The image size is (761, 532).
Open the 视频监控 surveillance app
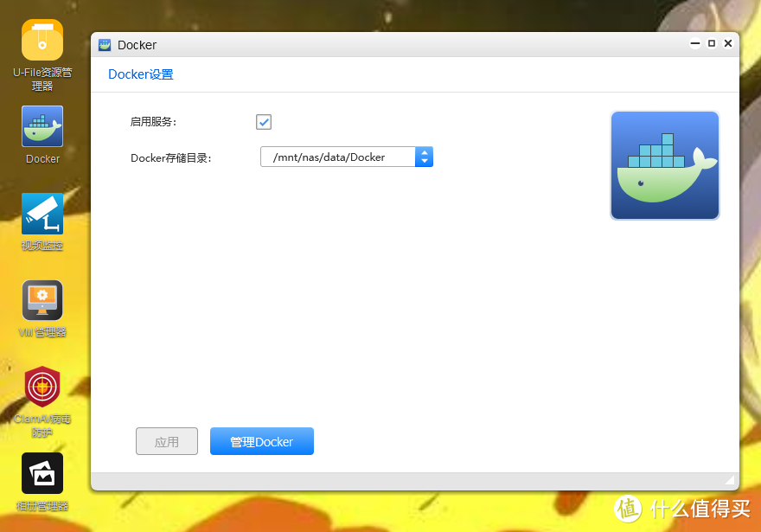click(42, 213)
